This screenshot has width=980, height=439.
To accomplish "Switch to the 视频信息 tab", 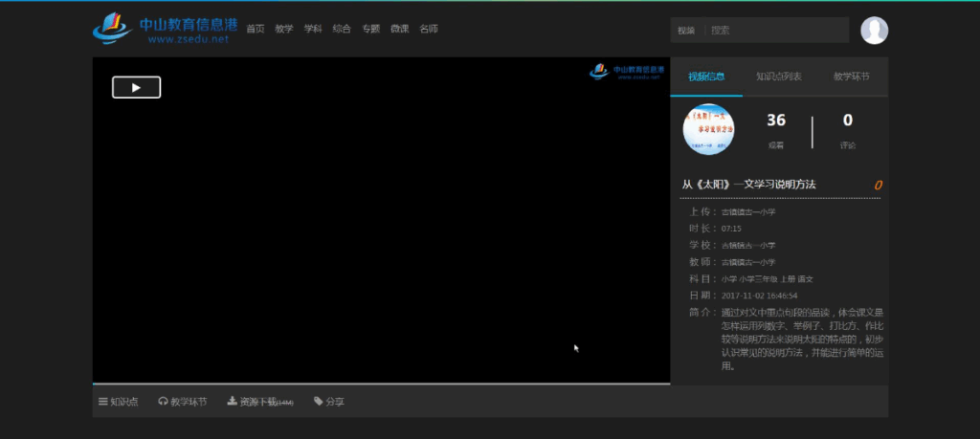I will click(706, 77).
